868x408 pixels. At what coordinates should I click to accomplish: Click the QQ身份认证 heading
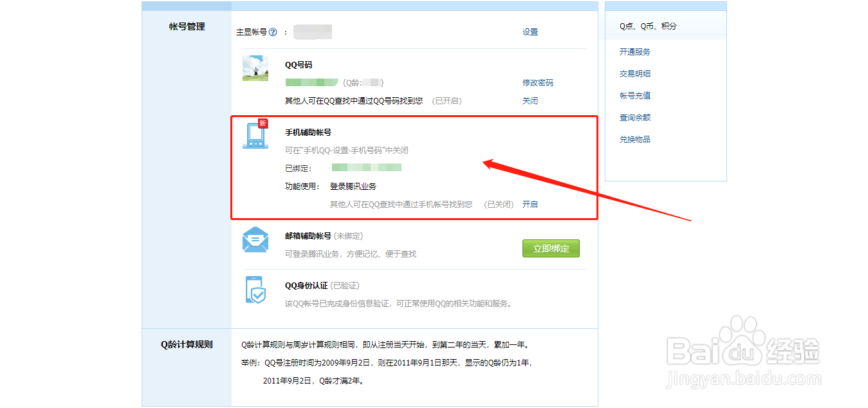(x=306, y=286)
